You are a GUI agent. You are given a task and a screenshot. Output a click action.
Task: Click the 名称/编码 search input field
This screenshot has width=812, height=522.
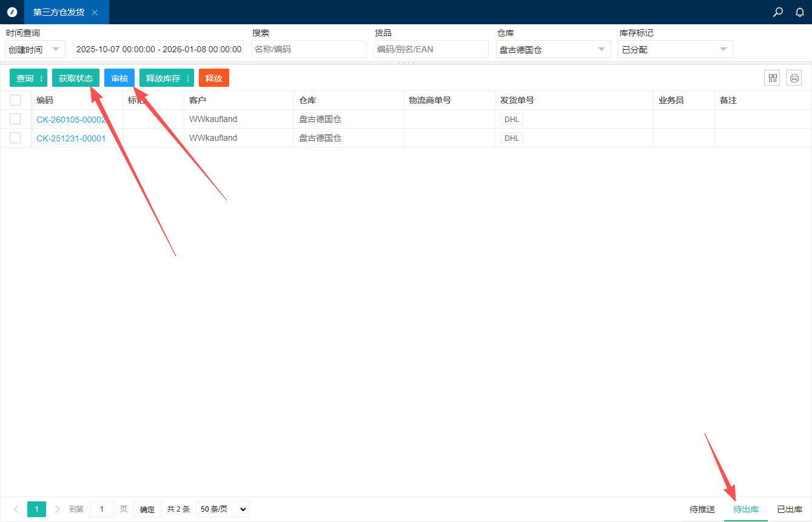308,49
